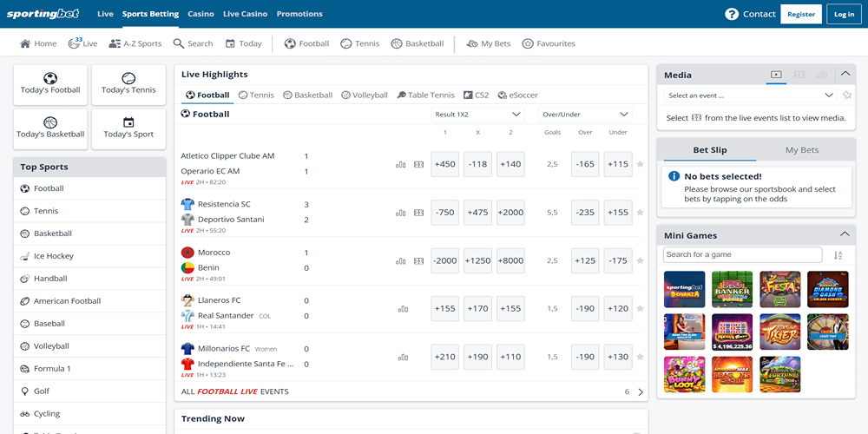Image resolution: width=868 pixels, height=434 pixels.
Task: Open the Promotions top menu
Action: coord(299,14)
